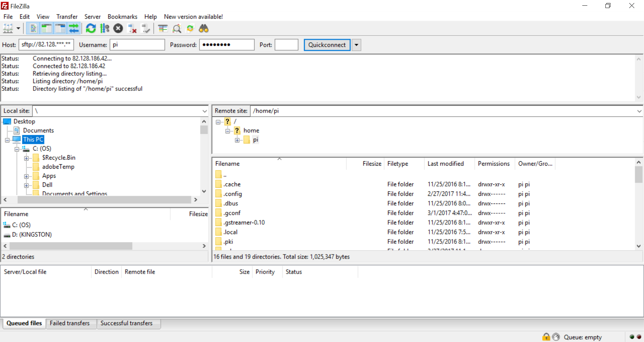Toggle message log display icon
Image resolution: width=644 pixels, height=342 pixels.
click(x=33, y=28)
